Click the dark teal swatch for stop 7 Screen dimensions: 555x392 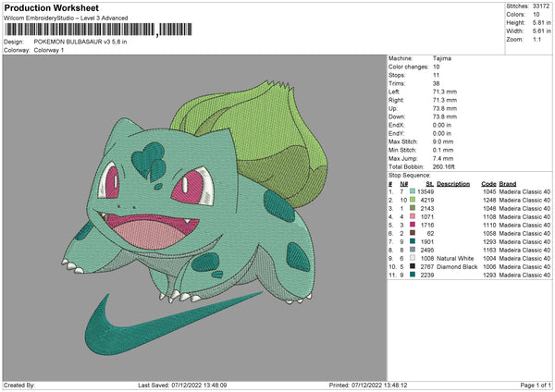click(413, 241)
